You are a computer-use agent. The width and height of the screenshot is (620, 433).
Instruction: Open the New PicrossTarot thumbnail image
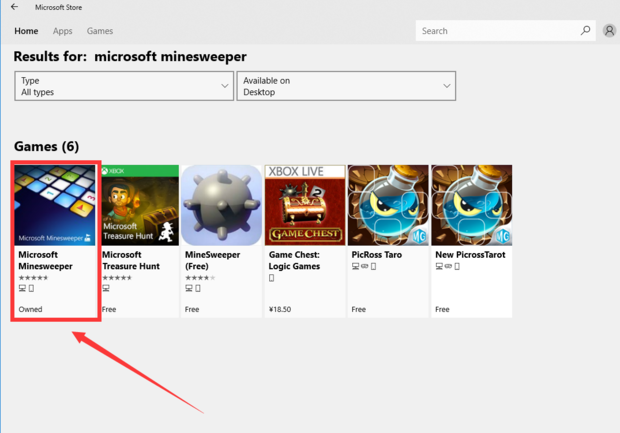coord(471,205)
